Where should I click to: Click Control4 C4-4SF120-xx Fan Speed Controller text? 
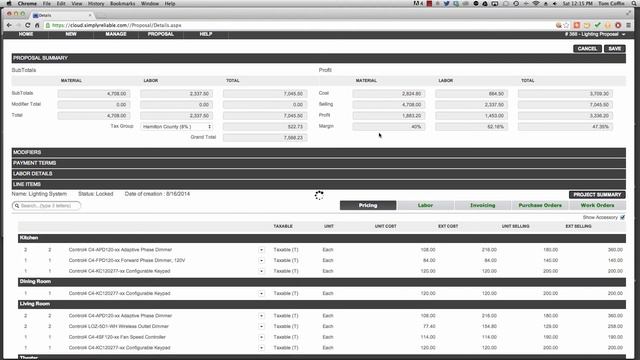[x=117, y=337]
